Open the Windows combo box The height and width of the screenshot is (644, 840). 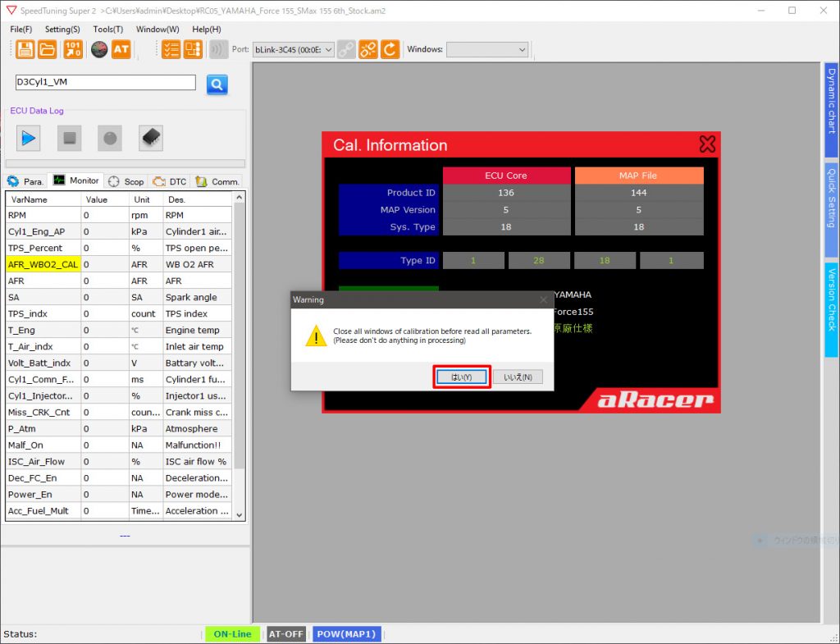(487, 50)
